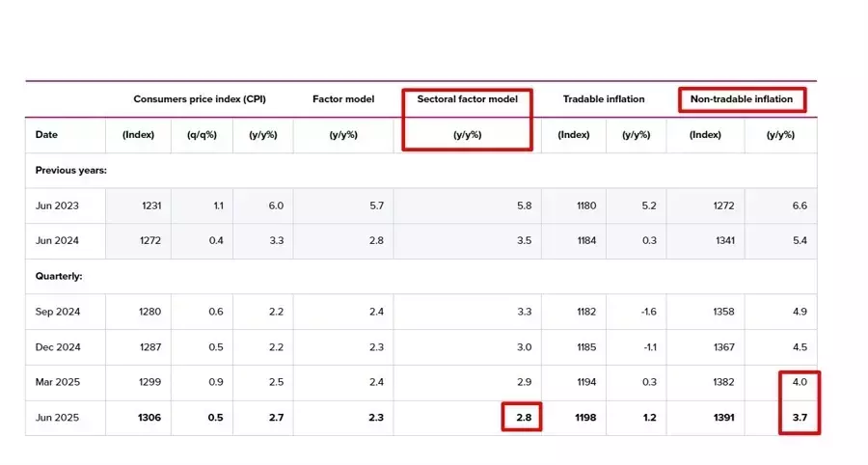Select the (y/y%) subheader under Factor model
The image size is (868, 465).
tap(343, 134)
